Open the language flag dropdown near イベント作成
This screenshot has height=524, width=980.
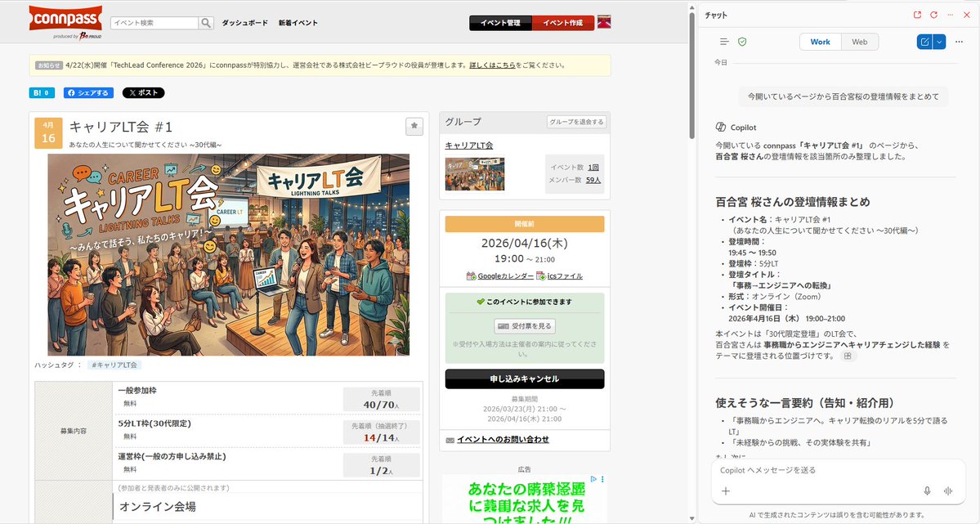pyautogui.click(x=602, y=22)
